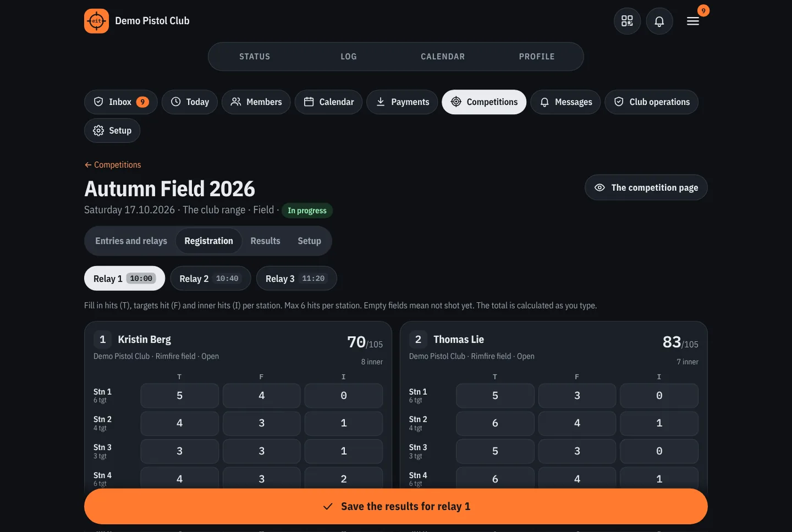Click Thomas Lie's name heading
The image size is (792, 532).
pos(459,339)
